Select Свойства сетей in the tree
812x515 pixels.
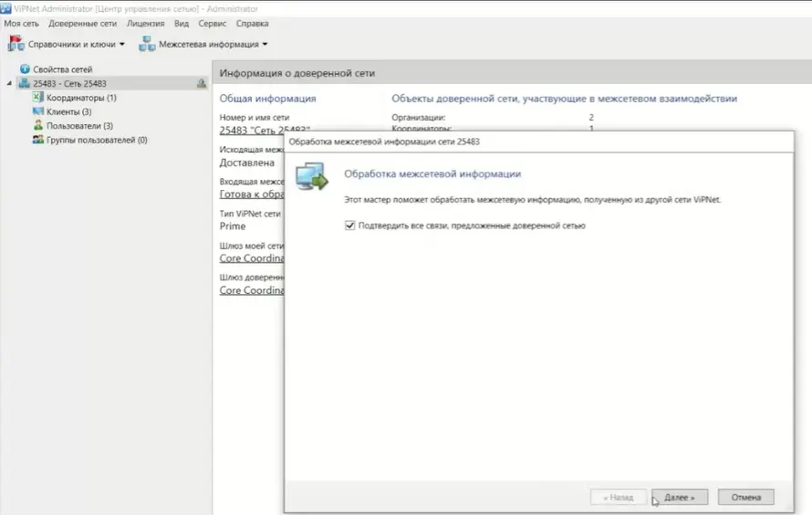tap(63, 68)
